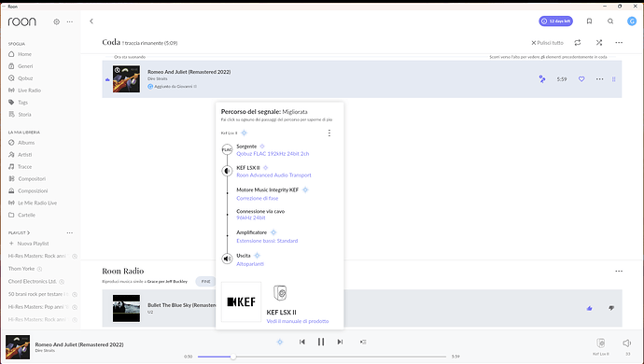Screen dimensions: 644x364
Task: Open signal path popup three-dots menu
Action: [329, 133]
